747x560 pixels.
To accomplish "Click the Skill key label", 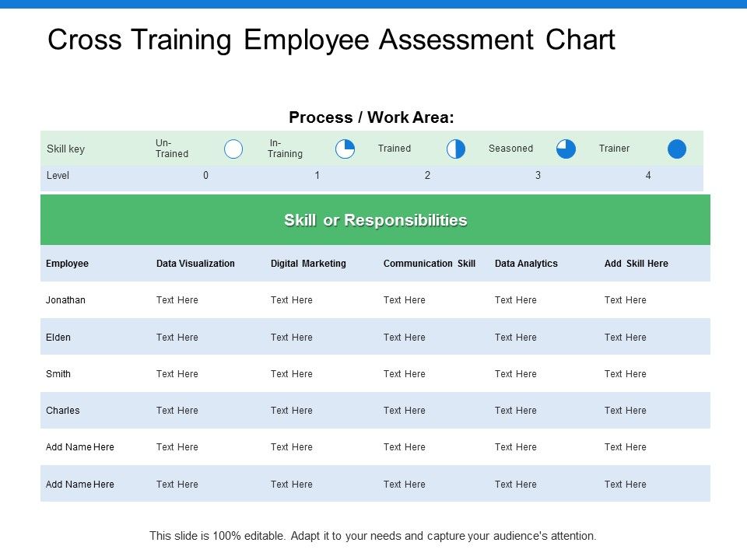I will tap(66, 149).
